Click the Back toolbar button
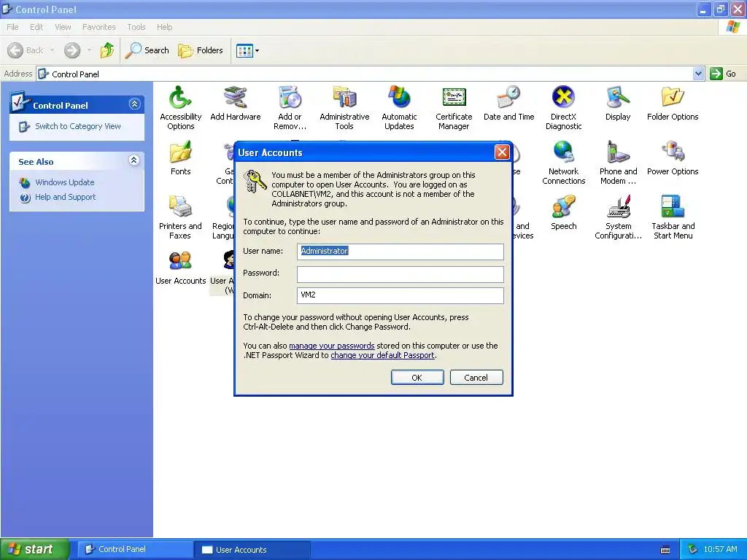 (x=26, y=50)
